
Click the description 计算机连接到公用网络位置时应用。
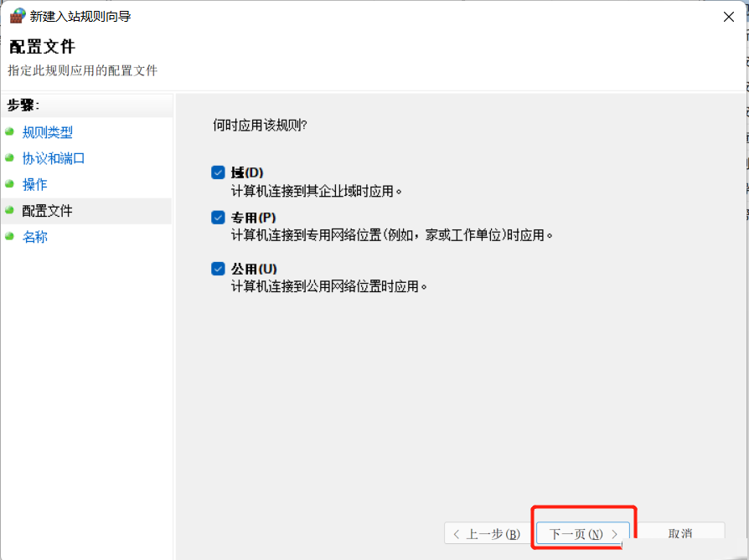[329, 286]
